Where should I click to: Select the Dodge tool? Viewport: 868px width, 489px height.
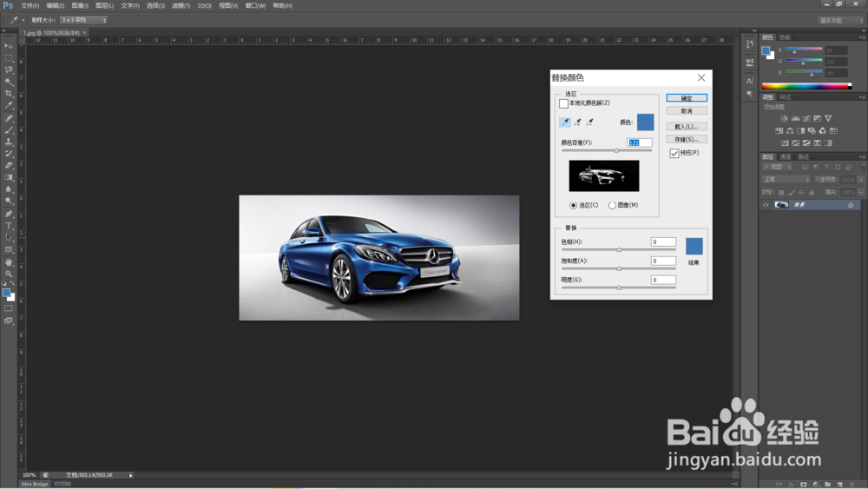tap(9, 201)
